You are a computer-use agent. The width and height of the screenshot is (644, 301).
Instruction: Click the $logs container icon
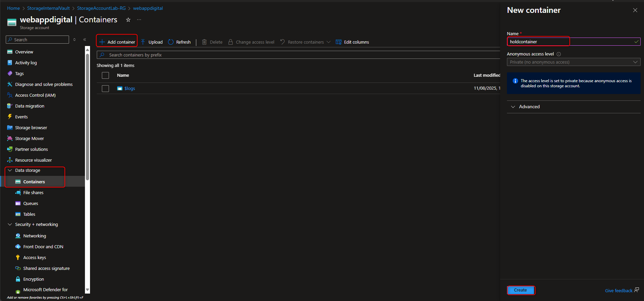click(x=119, y=88)
